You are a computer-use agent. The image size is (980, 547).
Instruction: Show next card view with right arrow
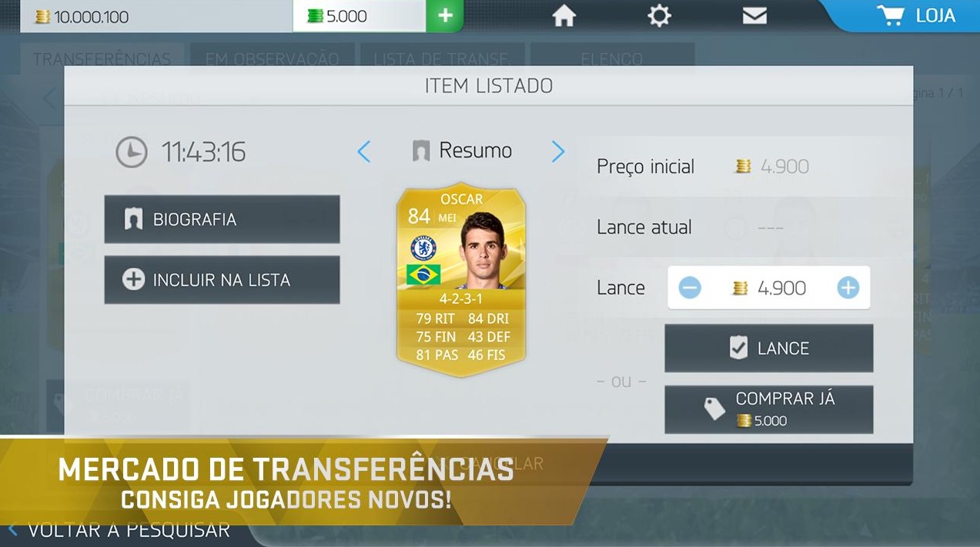(558, 152)
